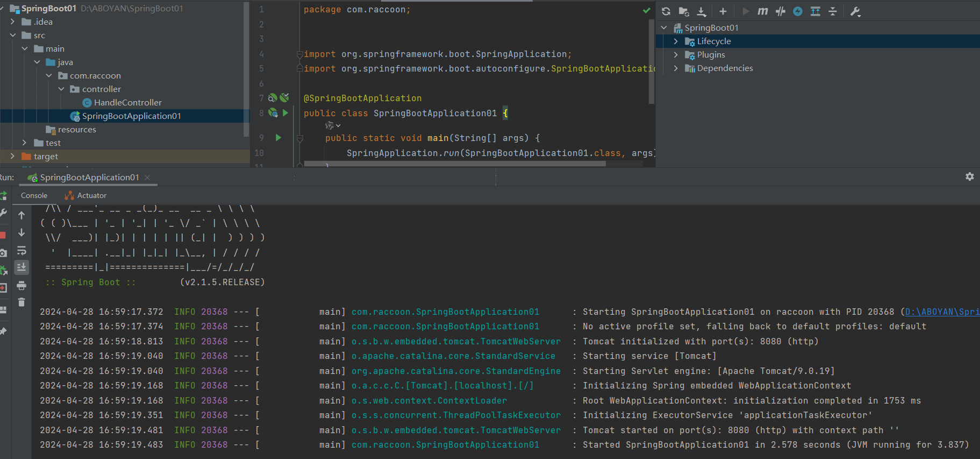This screenshot has height=459, width=980.
Task: Collapse the main folder
Action: (x=25, y=49)
